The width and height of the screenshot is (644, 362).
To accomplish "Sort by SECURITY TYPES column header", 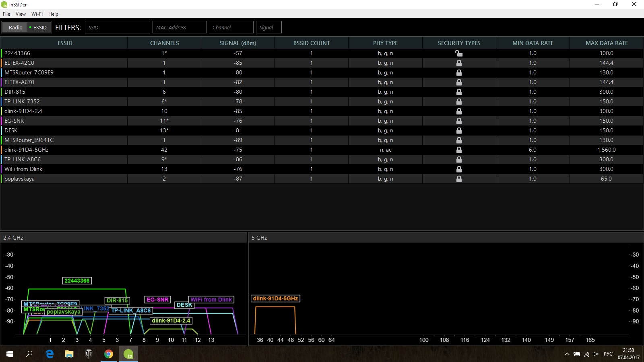I will tap(459, 43).
